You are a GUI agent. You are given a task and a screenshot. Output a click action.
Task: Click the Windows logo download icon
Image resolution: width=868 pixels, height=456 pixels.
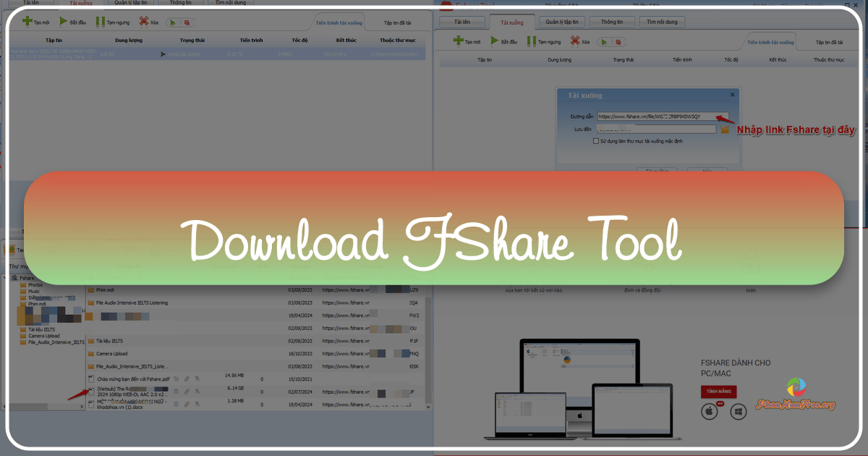point(738,411)
